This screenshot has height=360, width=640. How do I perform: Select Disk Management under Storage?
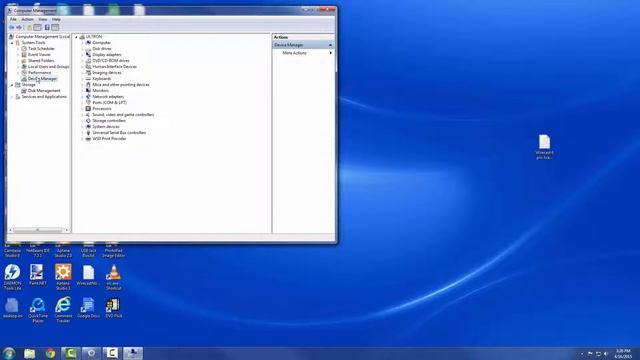tap(44, 91)
